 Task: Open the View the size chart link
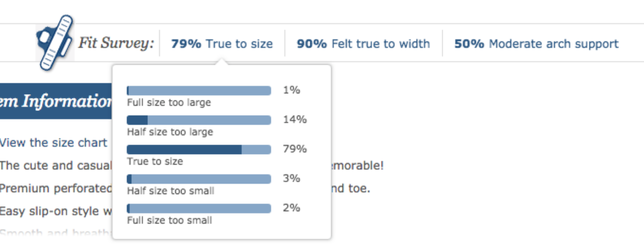[x=53, y=143]
